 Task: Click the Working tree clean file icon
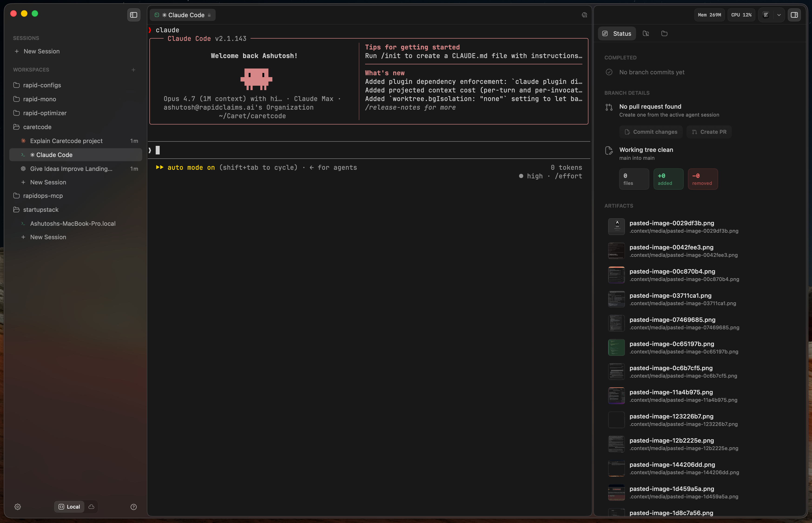tap(609, 150)
